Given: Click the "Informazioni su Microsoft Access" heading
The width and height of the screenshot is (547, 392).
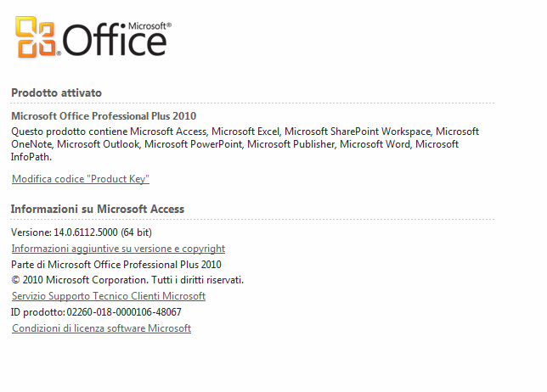Looking at the screenshot, I should [98, 209].
